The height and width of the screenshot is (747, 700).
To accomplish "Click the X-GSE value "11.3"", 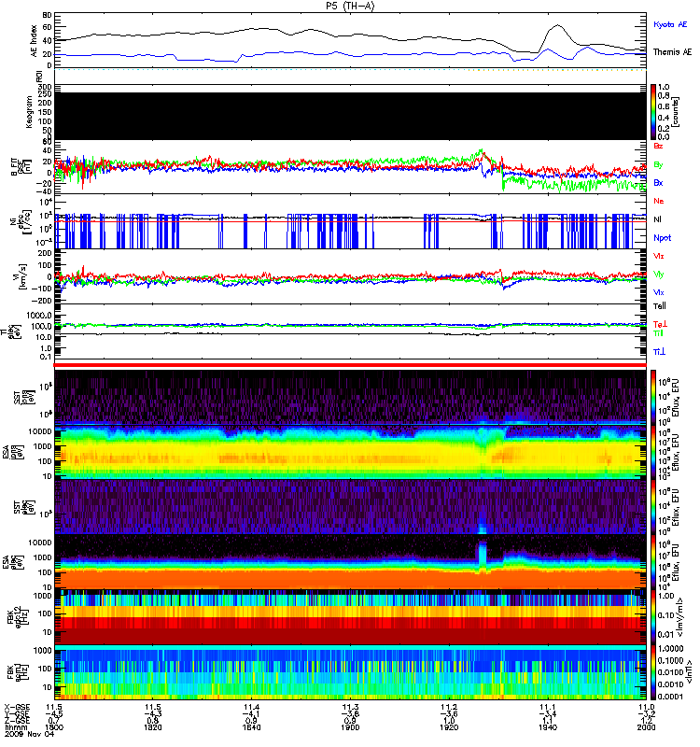I will (350, 708).
